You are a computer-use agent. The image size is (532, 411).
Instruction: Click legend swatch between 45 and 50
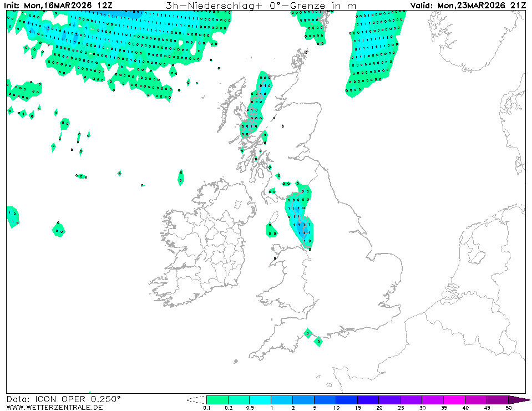pyautogui.click(x=498, y=399)
